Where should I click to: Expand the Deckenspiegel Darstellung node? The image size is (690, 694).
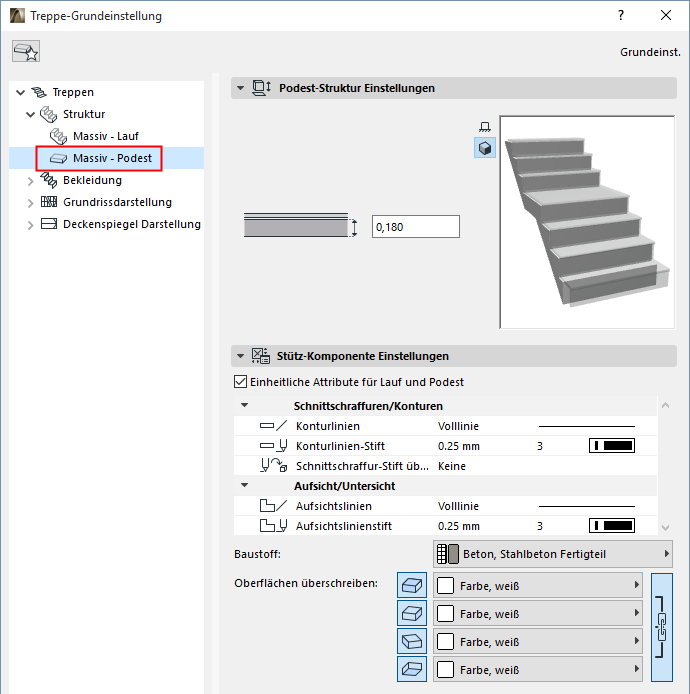31,225
